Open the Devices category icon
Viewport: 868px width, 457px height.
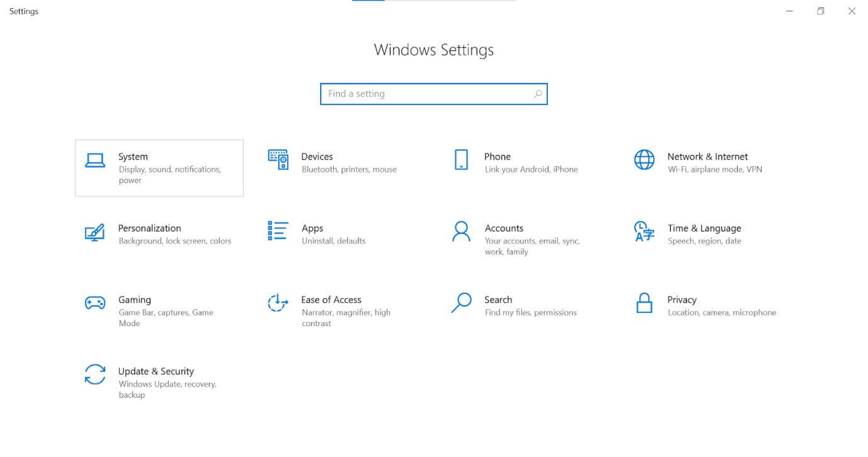[278, 160]
